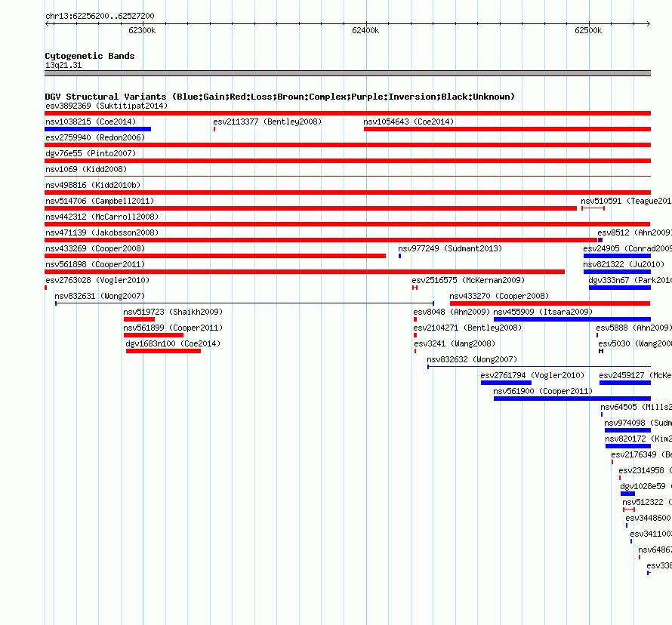Viewport: 672px width, 625px height.
Task: Click the nsv519723 (Shaikh2009) label
Action: pos(173,312)
